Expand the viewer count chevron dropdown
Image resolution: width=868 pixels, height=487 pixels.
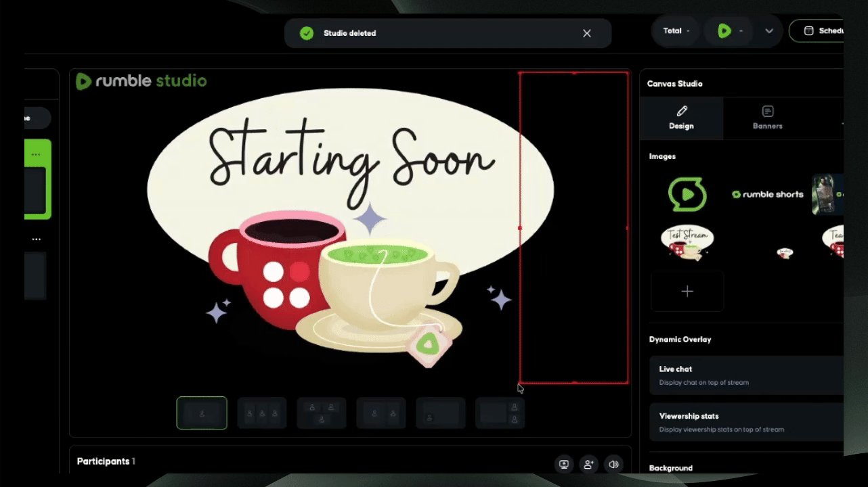pyautogui.click(x=769, y=31)
